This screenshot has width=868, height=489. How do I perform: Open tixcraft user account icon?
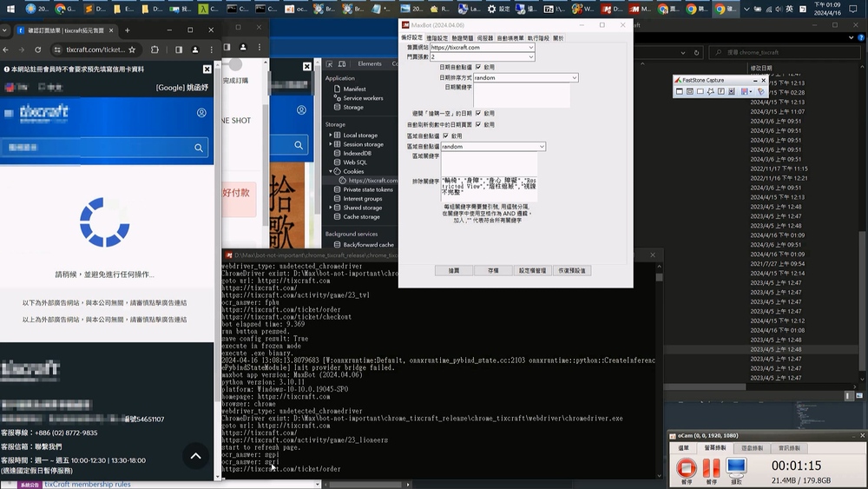(201, 113)
